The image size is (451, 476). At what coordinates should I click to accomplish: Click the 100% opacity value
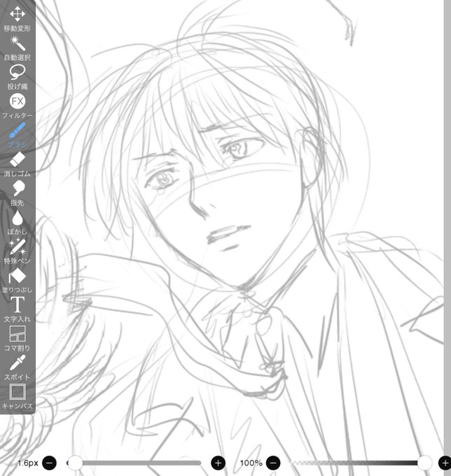tap(251, 463)
